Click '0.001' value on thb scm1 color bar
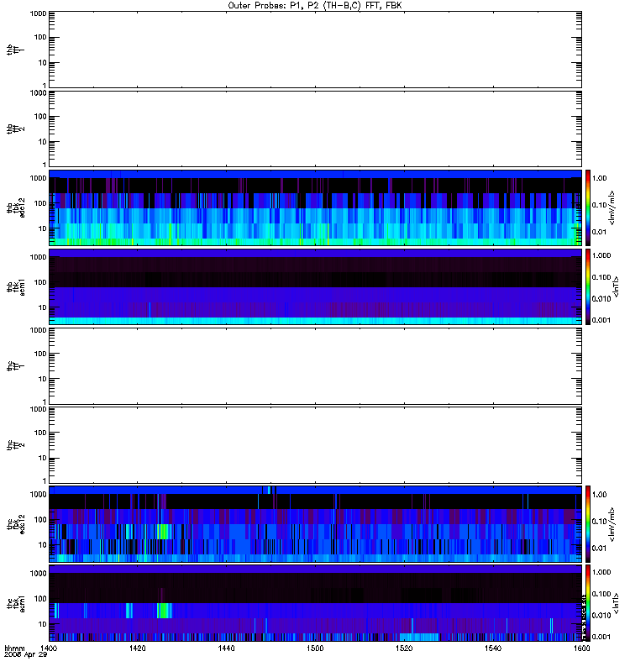 (x=601, y=320)
